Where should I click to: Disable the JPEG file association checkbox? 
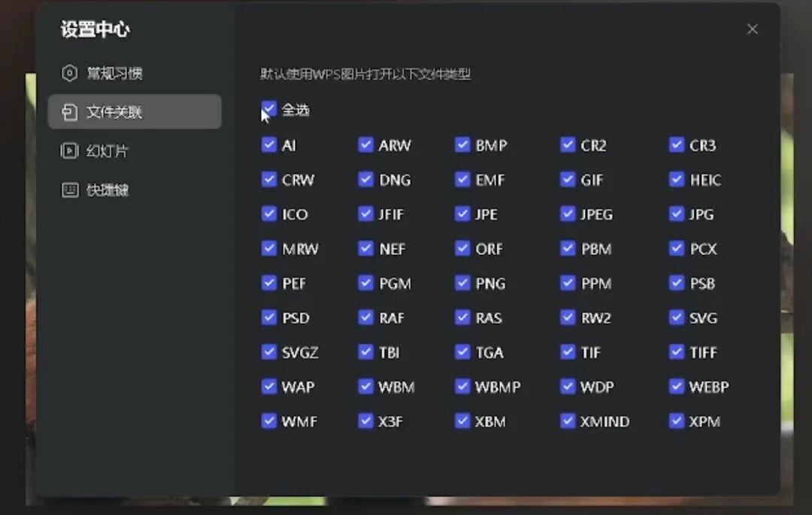coord(568,214)
